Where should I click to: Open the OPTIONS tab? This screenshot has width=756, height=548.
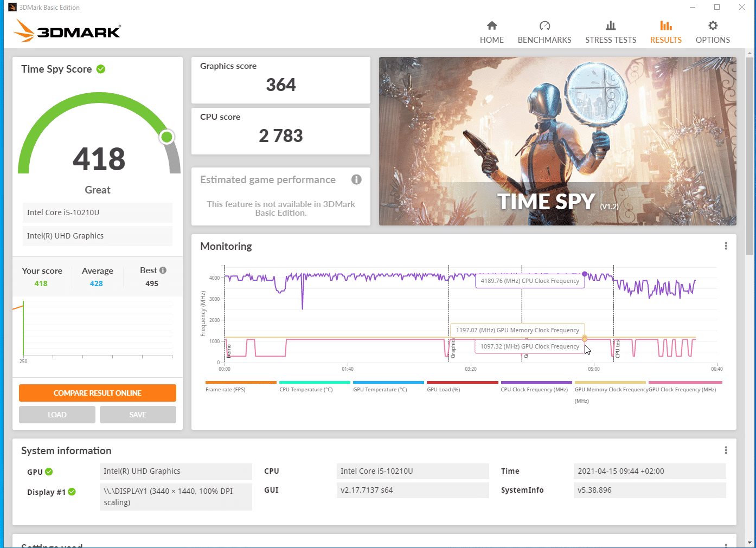pyautogui.click(x=713, y=33)
